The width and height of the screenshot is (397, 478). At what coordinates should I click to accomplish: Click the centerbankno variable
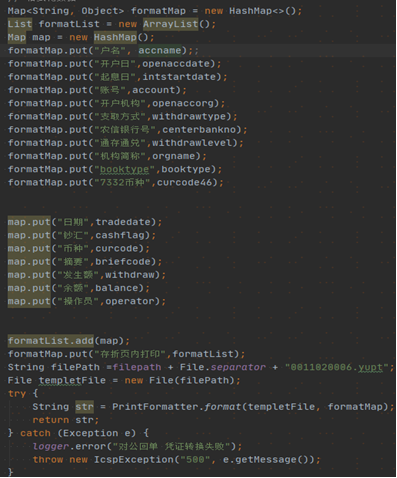(199, 130)
